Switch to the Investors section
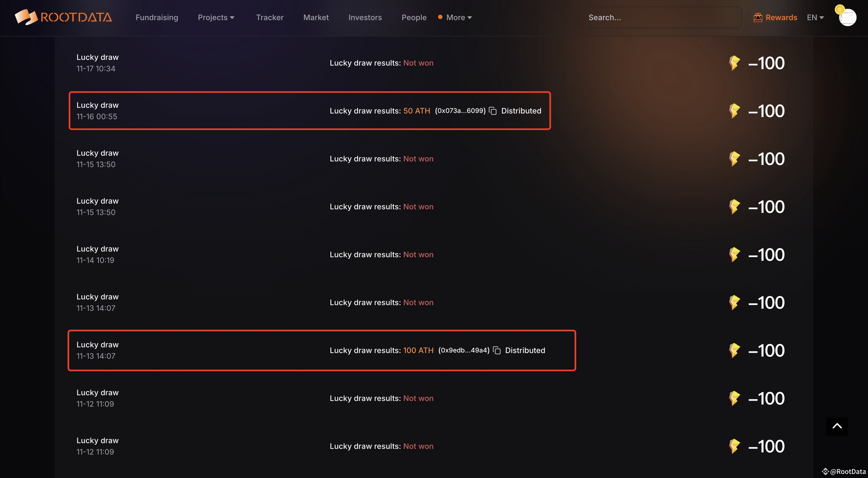This screenshot has width=868, height=478. [x=365, y=17]
